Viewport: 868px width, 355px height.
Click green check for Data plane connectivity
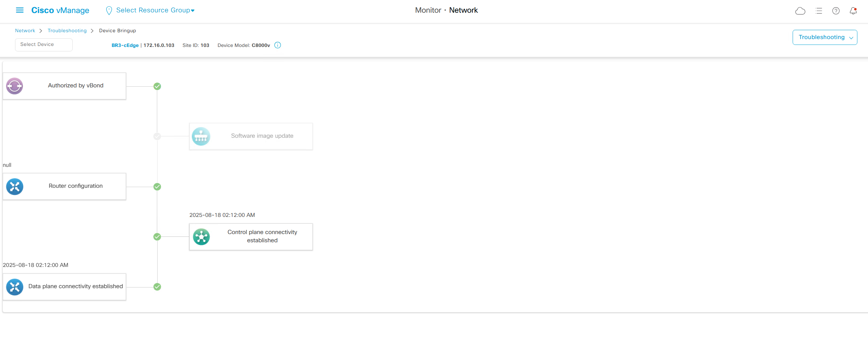point(157,287)
